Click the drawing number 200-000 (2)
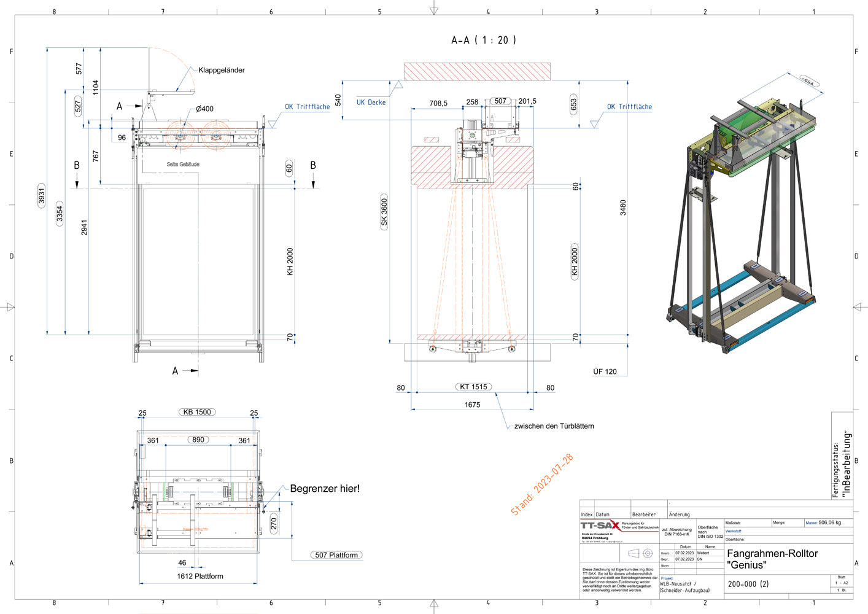Image resolution: width=868 pixels, height=614 pixels. 748,584
